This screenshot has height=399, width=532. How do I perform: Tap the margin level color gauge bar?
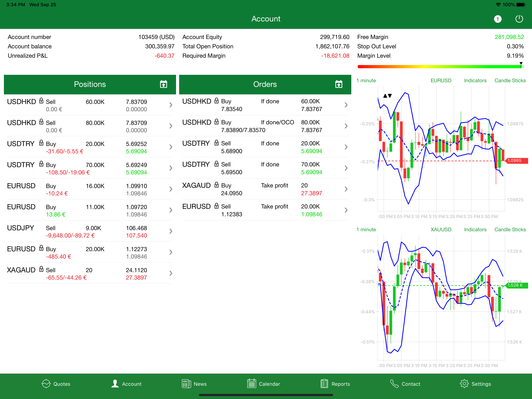[x=440, y=67]
